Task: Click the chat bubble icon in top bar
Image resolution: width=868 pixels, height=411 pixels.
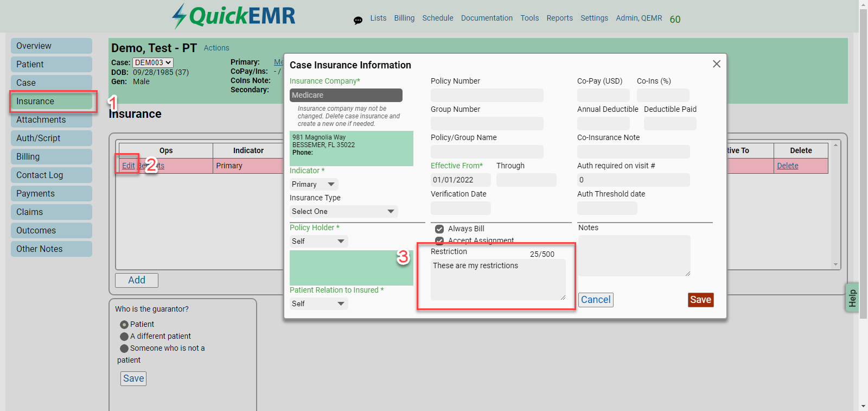Action: (x=358, y=21)
